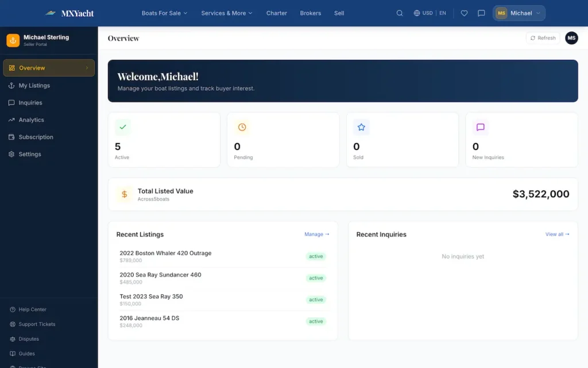Select My Listings in sidebar
588x368 pixels.
click(x=49, y=86)
